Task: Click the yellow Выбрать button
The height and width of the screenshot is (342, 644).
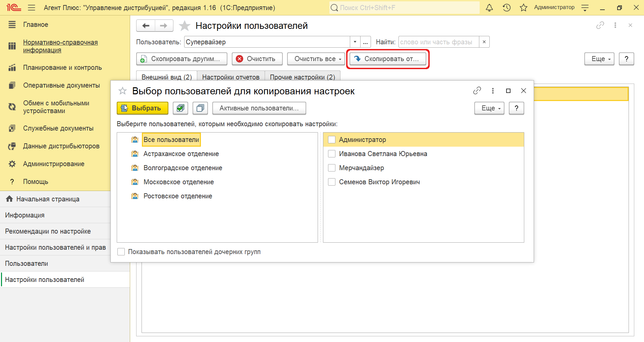Action: (143, 108)
